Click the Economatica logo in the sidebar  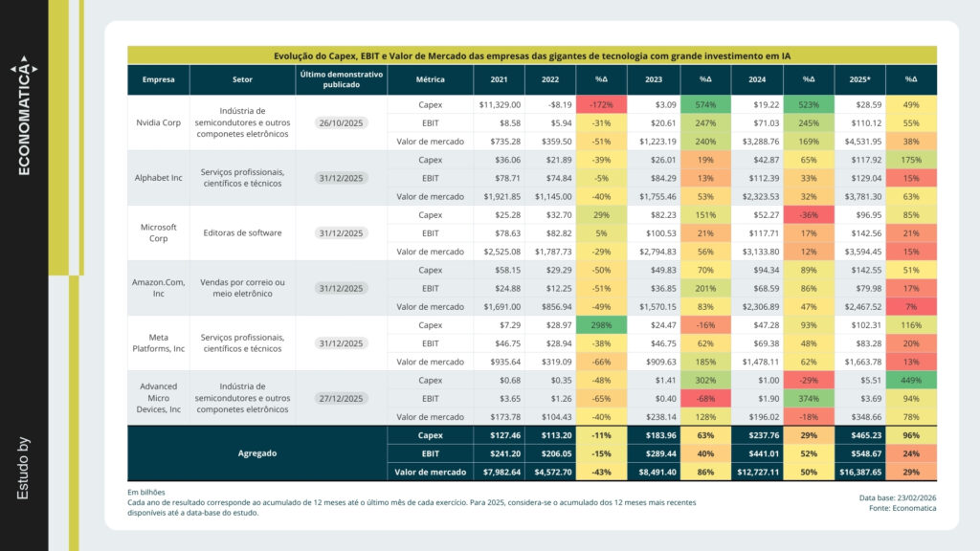tap(23, 121)
